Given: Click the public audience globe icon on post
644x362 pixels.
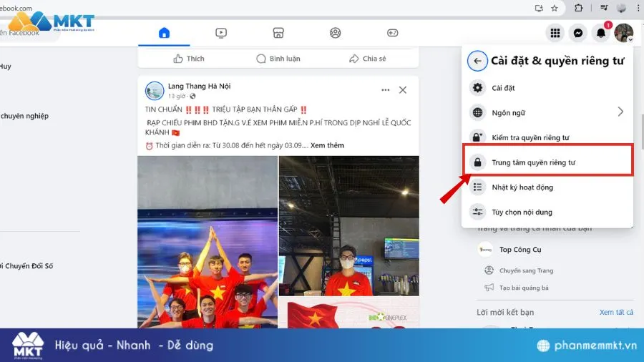Looking at the screenshot, I should [192, 96].
